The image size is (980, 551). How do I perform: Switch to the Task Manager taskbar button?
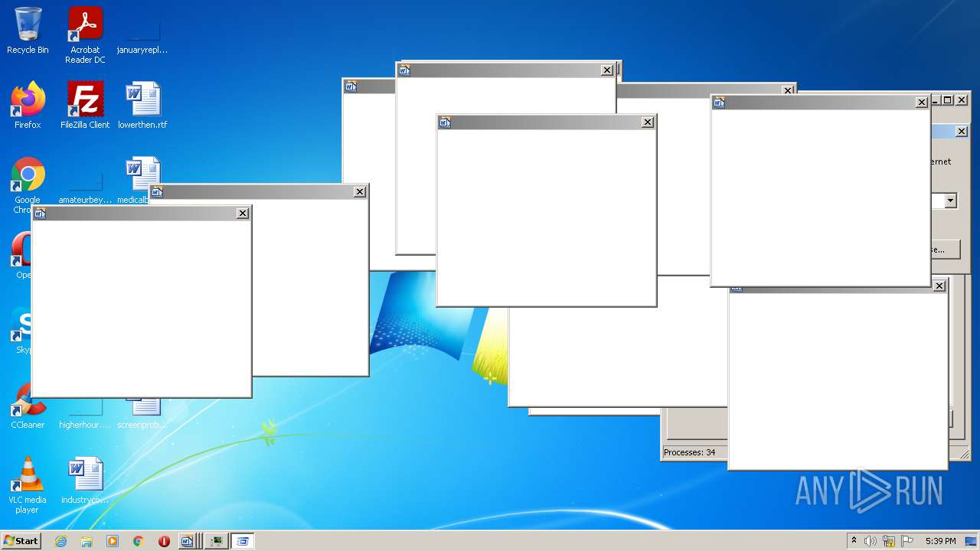(217, 541)
